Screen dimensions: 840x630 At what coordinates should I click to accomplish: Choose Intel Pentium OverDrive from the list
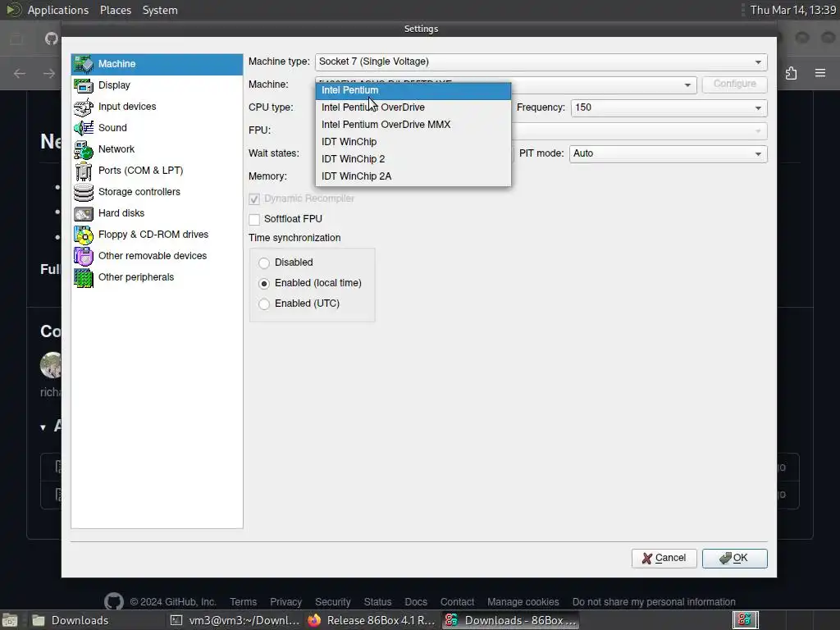coord(413,107)
